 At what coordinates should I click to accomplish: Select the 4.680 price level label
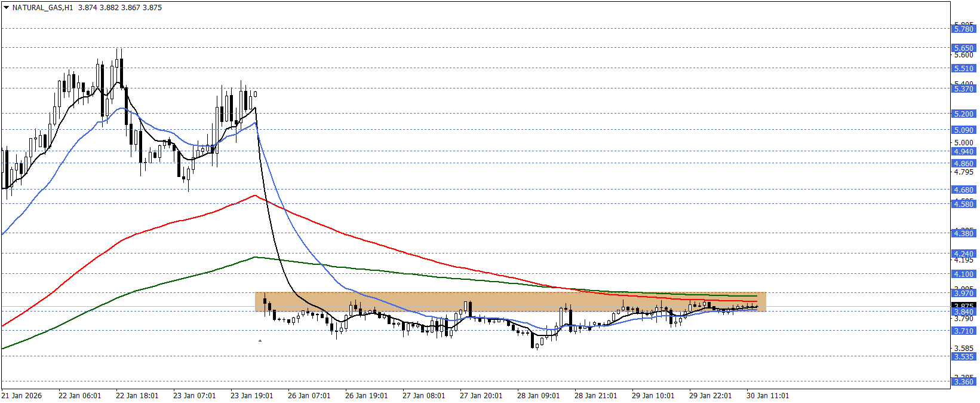pos(963,190)
